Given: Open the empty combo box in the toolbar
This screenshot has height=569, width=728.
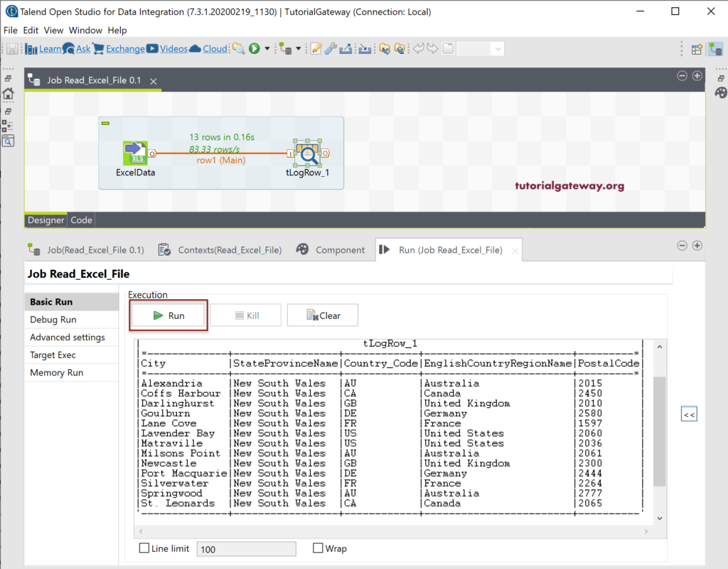Looking at the screenshot, I should click(x=481, y=49).
